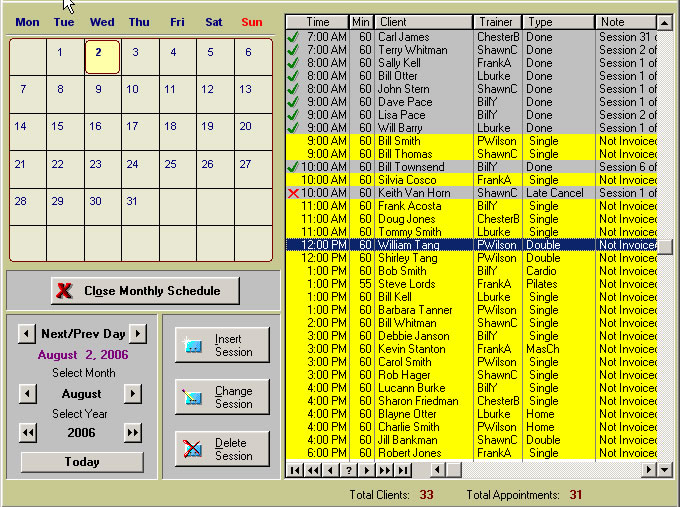Click the Today button
The height and width of the screenshot is (507, 680).
[82, 462]
